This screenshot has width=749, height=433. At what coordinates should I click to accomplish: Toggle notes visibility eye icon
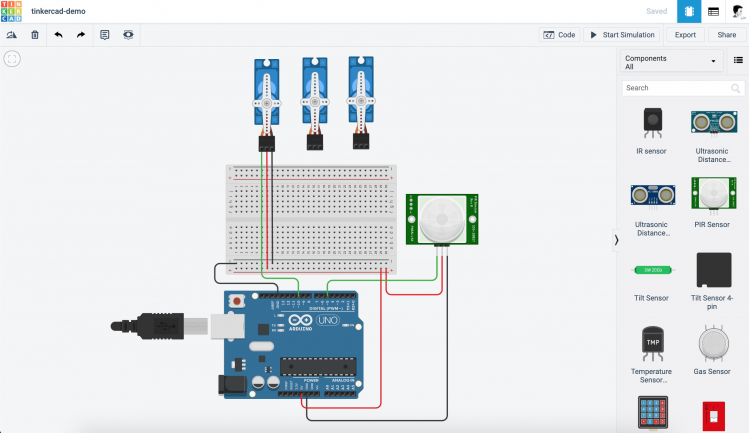128,35
